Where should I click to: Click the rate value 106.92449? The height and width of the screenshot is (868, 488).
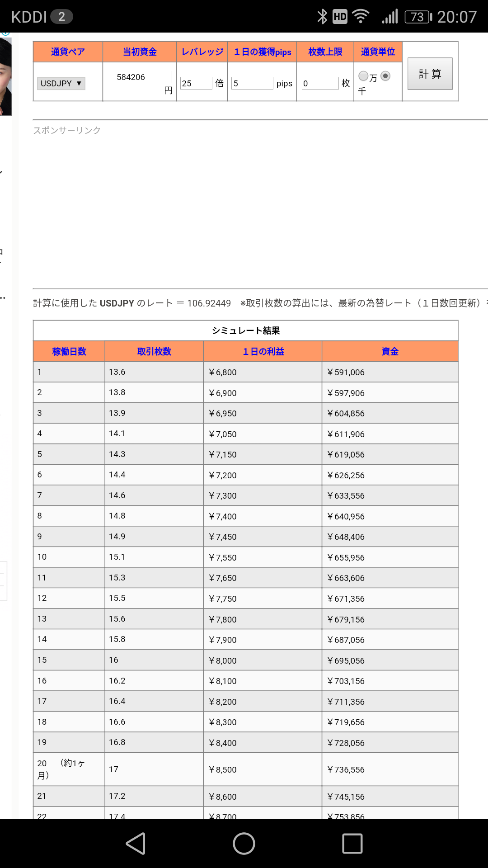[x=209, y=303]
